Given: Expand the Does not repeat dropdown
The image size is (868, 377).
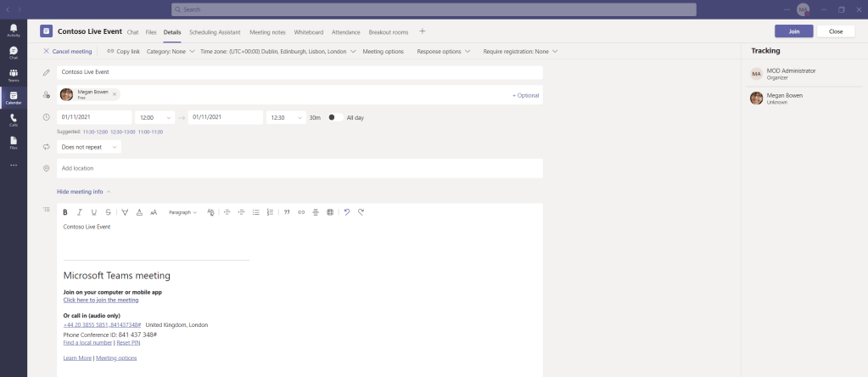Looking at the screenshot, I should 89,147.
